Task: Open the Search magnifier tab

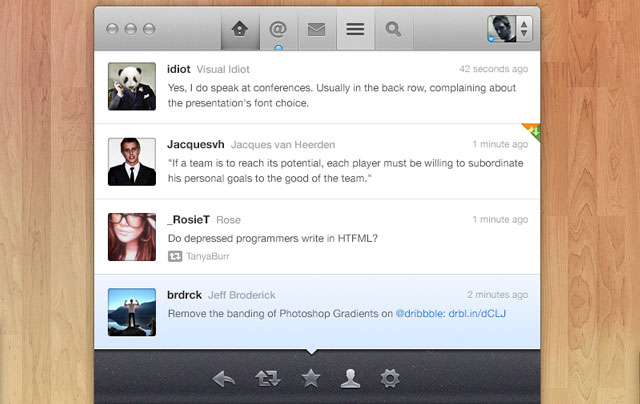Action: click(x=393, y=29)
